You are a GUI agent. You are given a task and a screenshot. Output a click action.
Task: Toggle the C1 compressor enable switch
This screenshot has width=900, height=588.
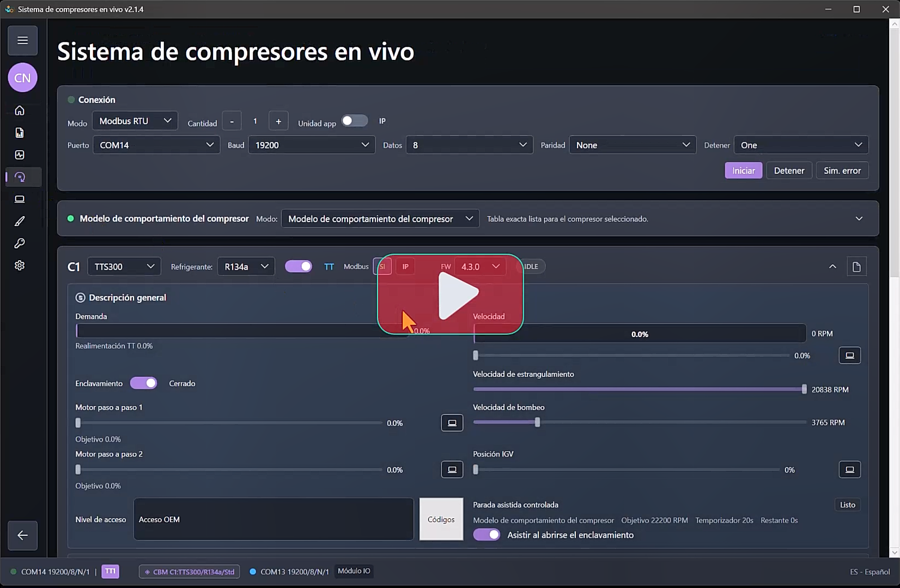(x=299, y=266)
